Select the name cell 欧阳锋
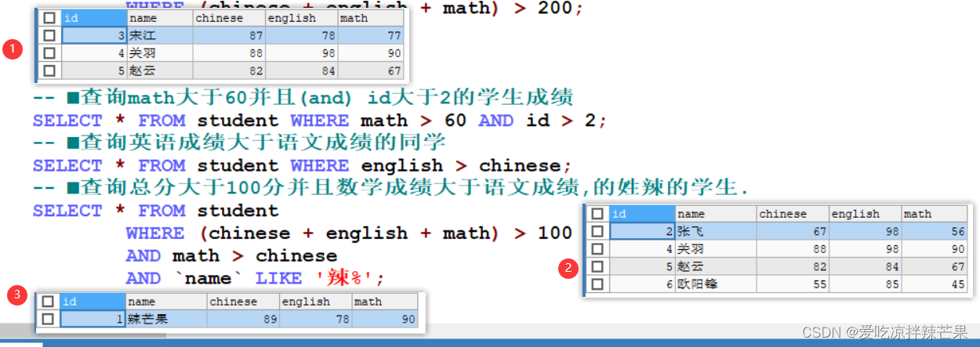 tap(716, 284)
